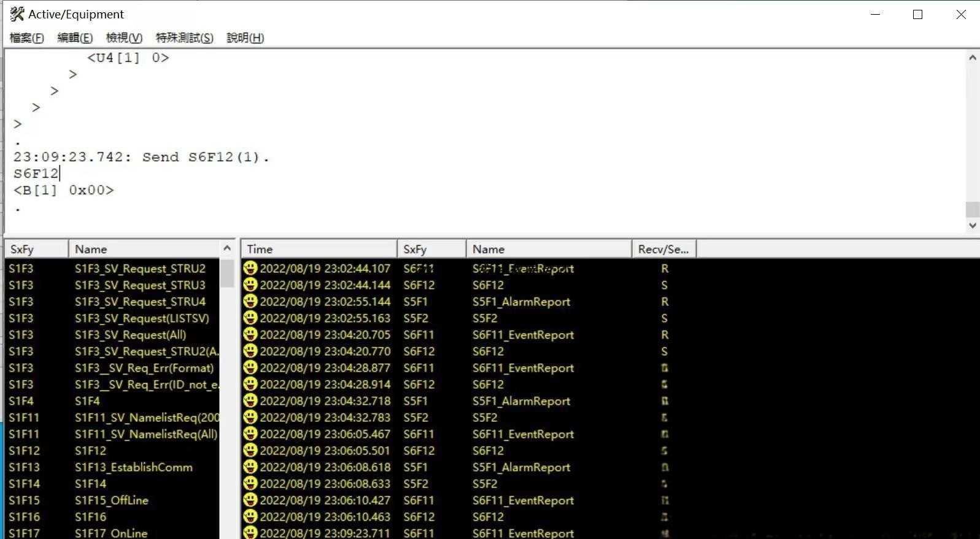Sort message list by SxFy column header

click(37, 249)
